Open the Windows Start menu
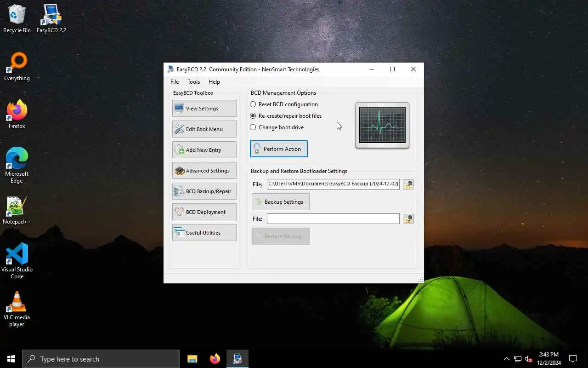The image size is (588, 368). [x=11, y=359]
